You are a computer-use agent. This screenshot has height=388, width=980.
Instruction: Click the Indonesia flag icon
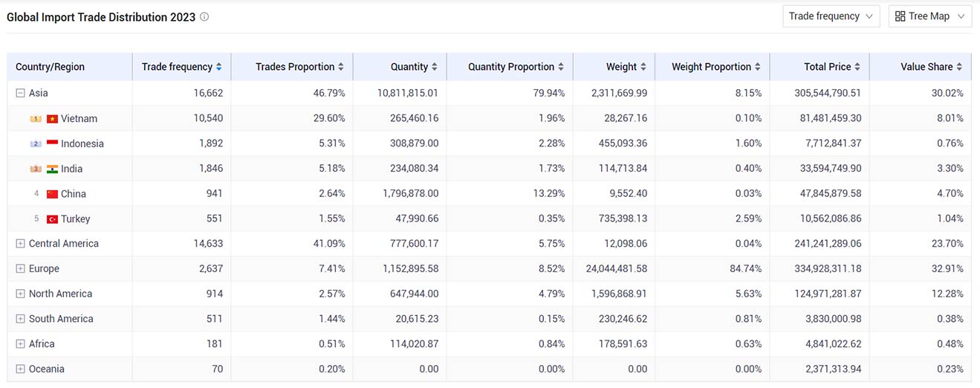[x=52, y=143]
